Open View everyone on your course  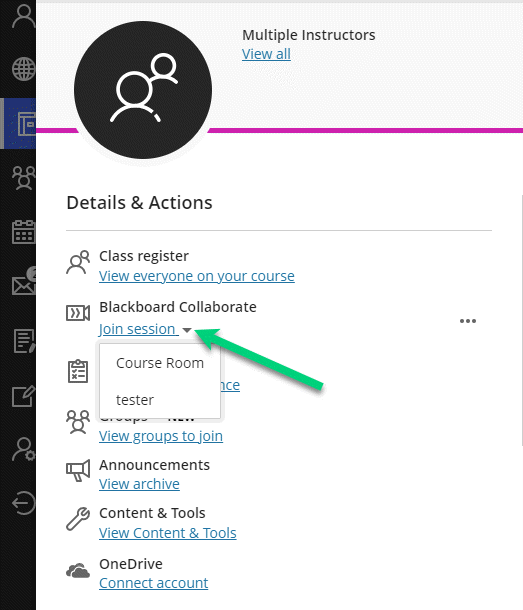197,276
